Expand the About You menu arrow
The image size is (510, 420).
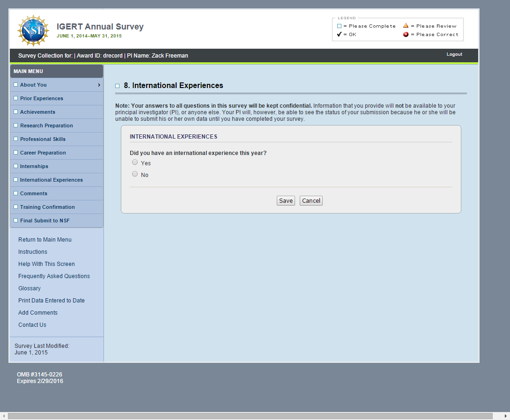99,85
